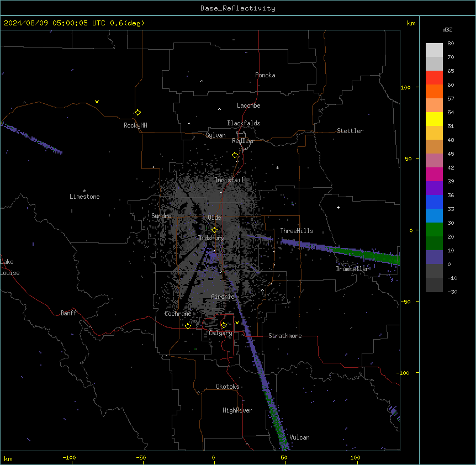This screenshot has height=465, width=476.
Task: Click the Lake Louise label
Action: click(10, 267)
